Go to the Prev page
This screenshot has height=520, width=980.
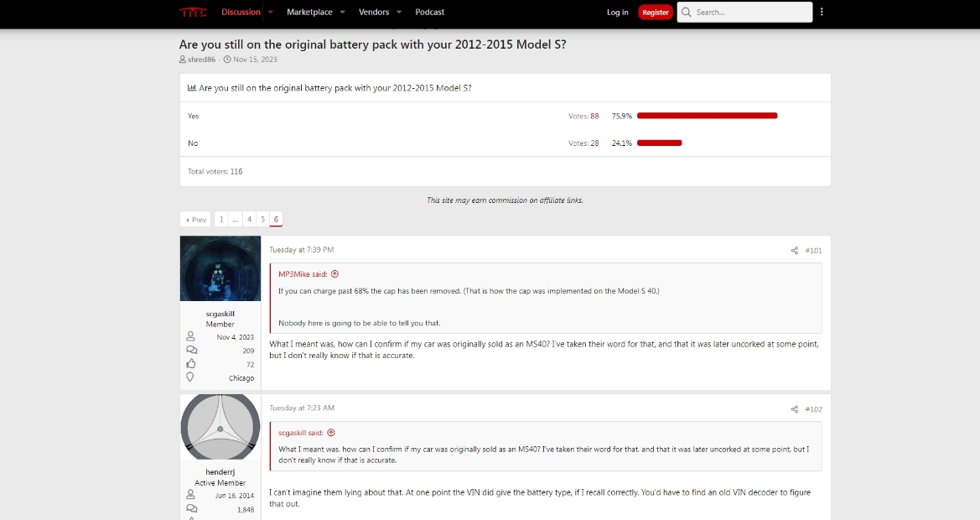pyautogui.click(x=195, y=220)
